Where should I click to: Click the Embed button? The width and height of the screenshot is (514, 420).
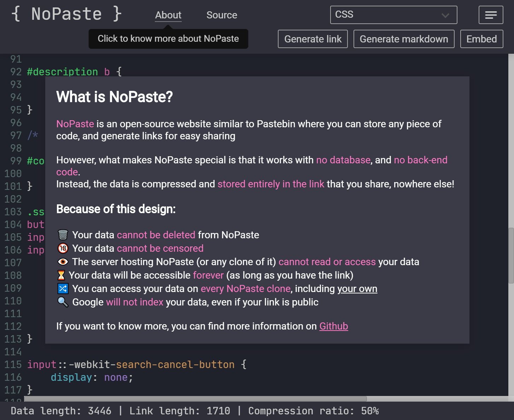point(481,39)
